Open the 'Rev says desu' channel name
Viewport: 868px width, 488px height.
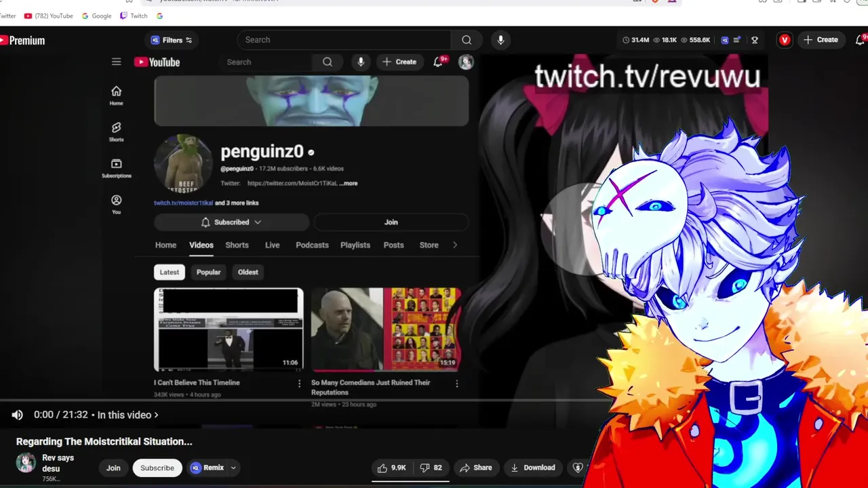coord(58,463)
